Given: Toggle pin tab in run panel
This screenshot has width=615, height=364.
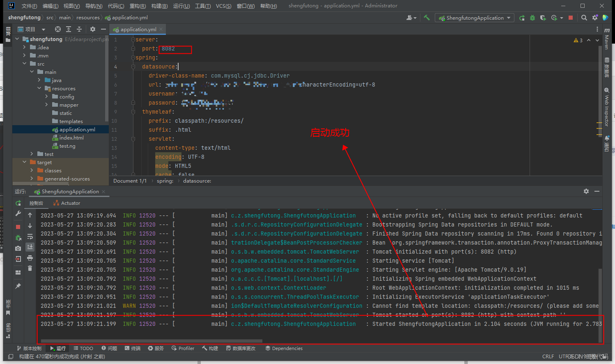Looking at the screenshot, I should pos(18,286).
